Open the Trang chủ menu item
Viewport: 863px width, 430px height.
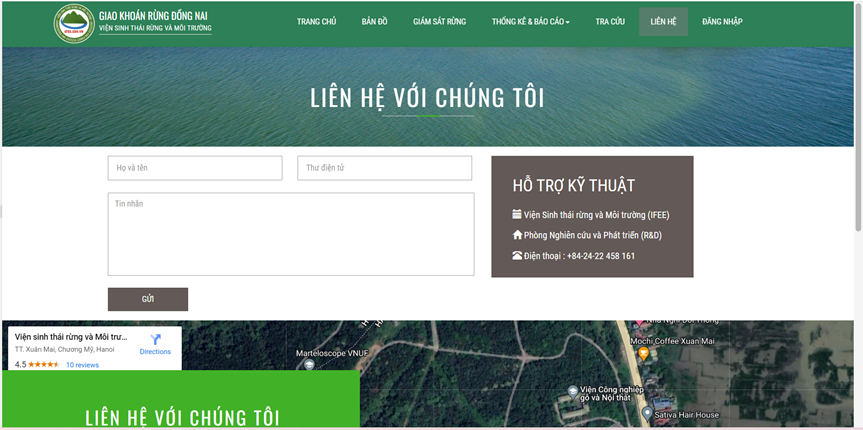[x=316, y=22]
